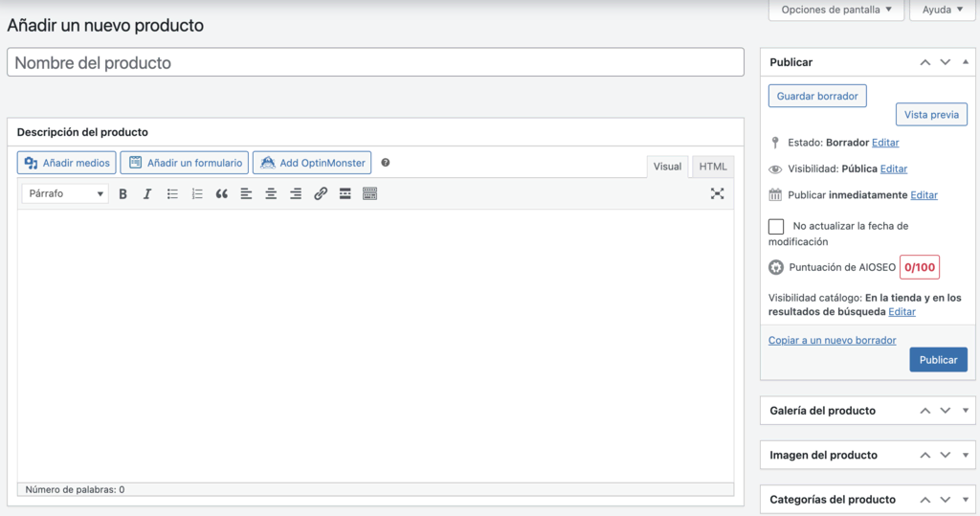Check "No actualizar la fecha de modificación"
This screenshot has height=516, width=980.
(x=775, y=227)
